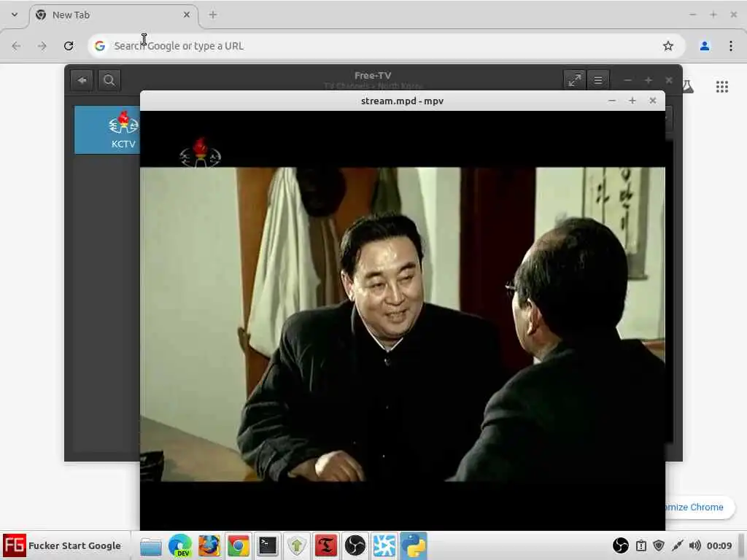747x560 pixels.
Task: Open the search icon in Free-TV
Action: (x=109, y=80)
